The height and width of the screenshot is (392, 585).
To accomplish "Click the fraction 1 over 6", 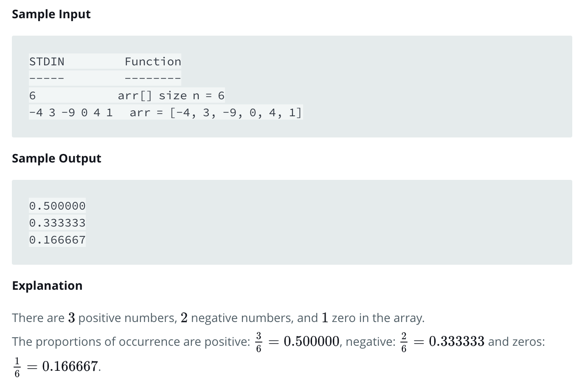I will click(17, 367).
